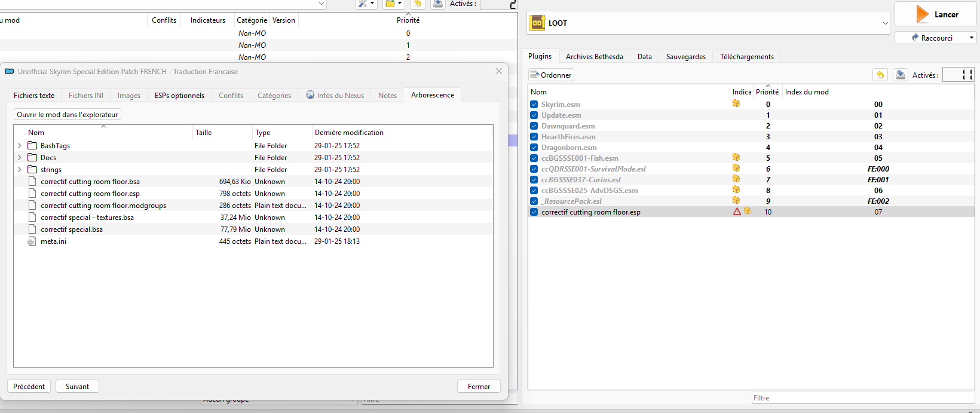Click the archive icon for ccBGSSSE025-AdvDSGS.esm
Screen dimensions: 980x413
pyautogui.click(x=736, y=189)
